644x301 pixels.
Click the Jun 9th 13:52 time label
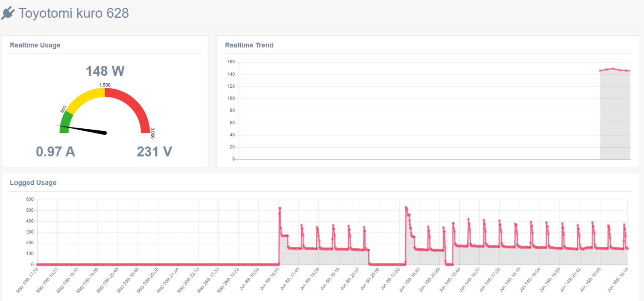[x=390, y=279]
